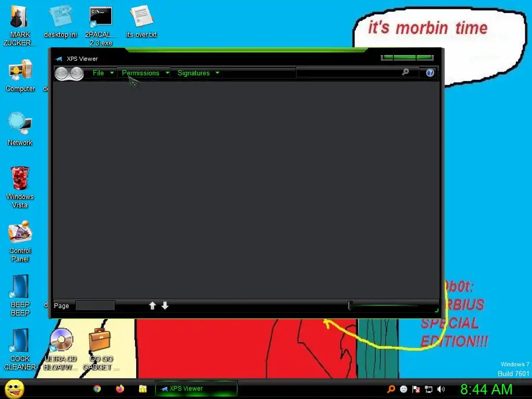The width and height of the screenshot is (532, 399).
Task: Go to previous page with up arrow
Action: 152,305
